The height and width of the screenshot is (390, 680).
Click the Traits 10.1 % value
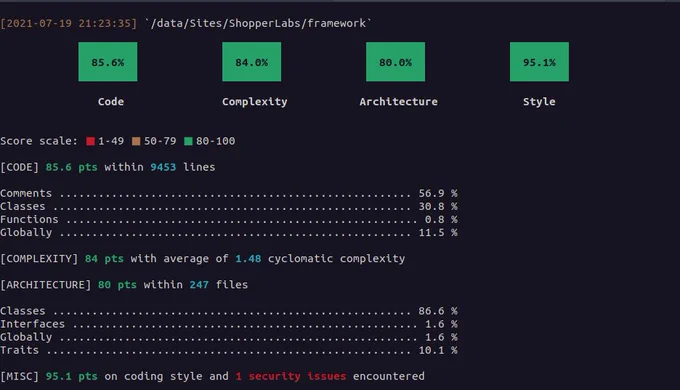coord(438,350)
